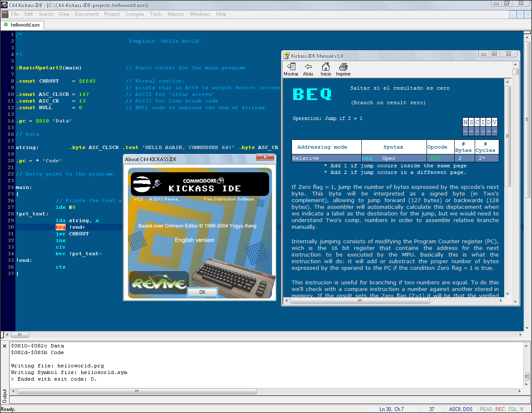The width and height of the screenshot is (532, 413).
Task: Select the vertical Output tab
Action: (5, 396)
